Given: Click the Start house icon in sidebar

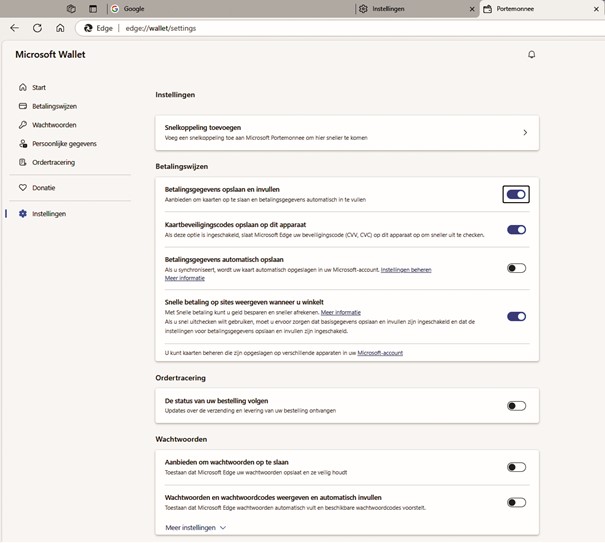Looking at the screenshot, I should click(23, 87).
